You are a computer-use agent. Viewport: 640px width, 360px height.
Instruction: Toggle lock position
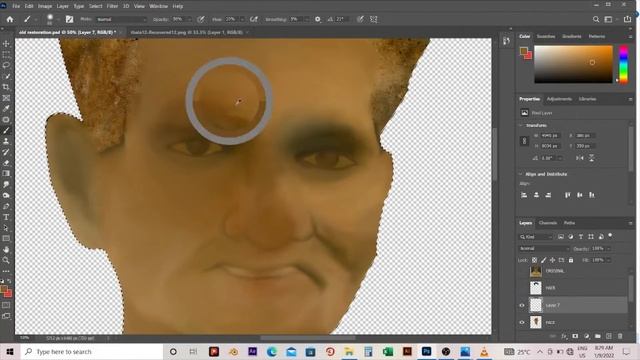click(x=552, y=260)
